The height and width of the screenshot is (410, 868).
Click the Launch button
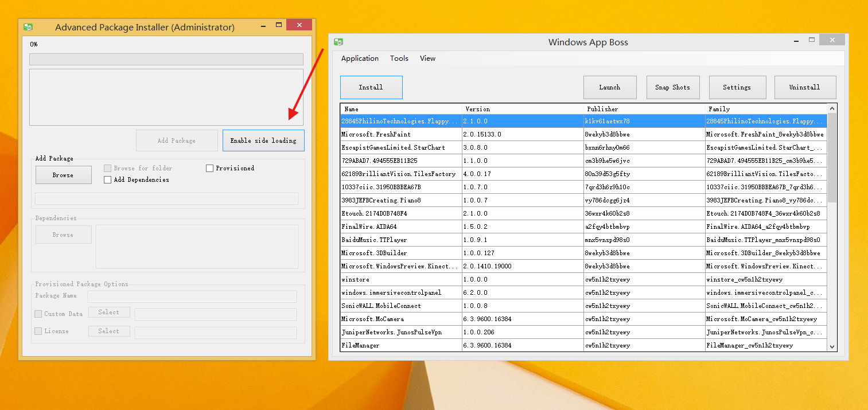tap(610, 87)
